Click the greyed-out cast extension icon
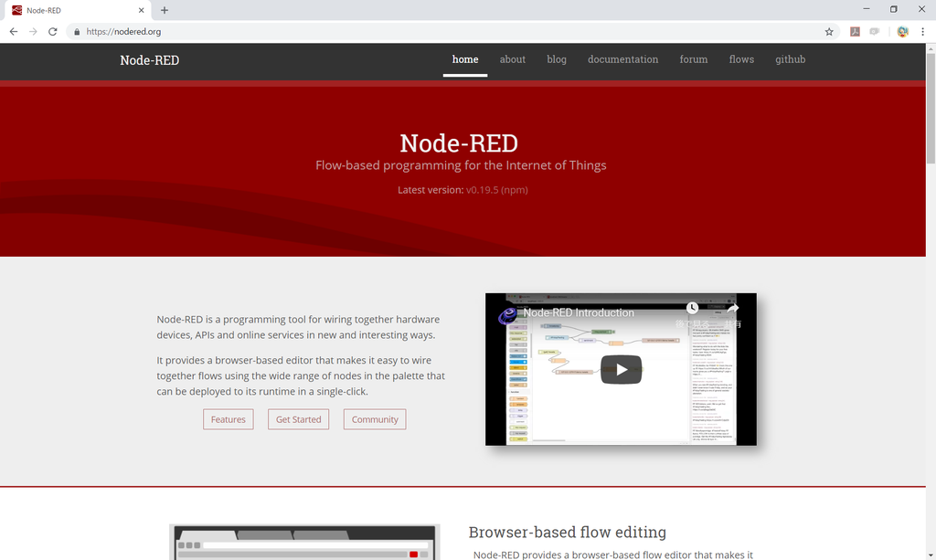 pos(875,32)
